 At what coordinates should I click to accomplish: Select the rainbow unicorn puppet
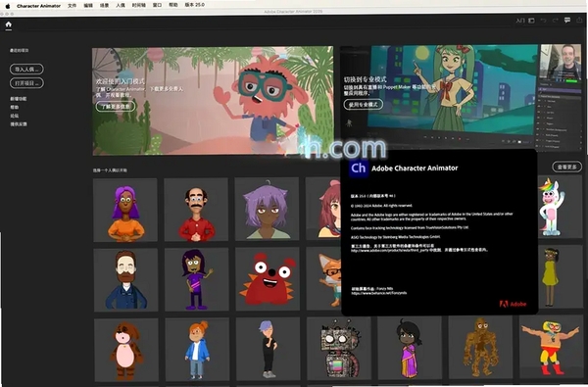tap(561, 207)
